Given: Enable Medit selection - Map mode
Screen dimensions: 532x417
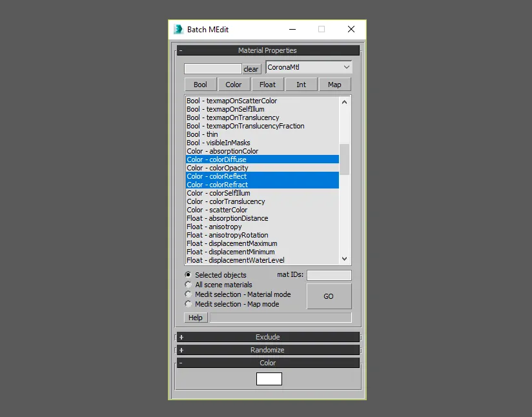Looking at the screenshot, I should point(189,303).
